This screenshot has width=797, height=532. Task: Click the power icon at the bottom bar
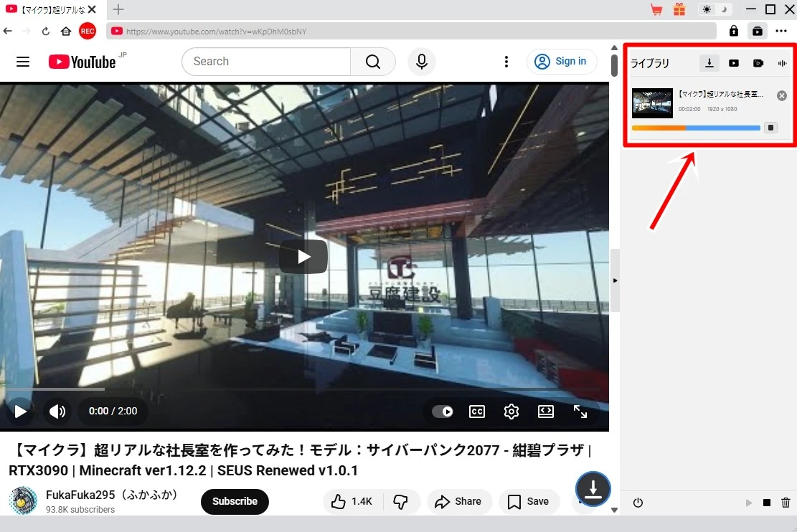click(x=638, y=503)
